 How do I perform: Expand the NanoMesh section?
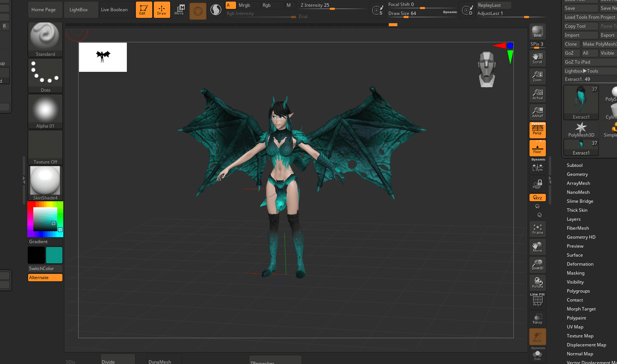(578, 192)
